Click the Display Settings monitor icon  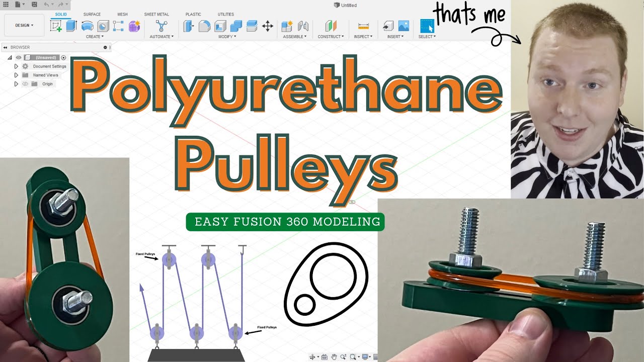point(365,357)
